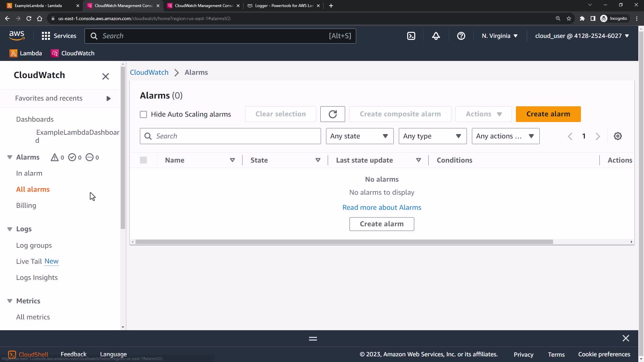Tick the select-all checkbox in table header
Viewport: 644px width, 362px height.
(x=144, y=160)
